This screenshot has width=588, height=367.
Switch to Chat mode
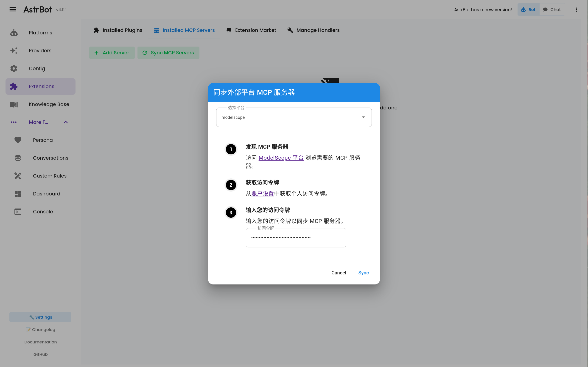click(552, 9)
